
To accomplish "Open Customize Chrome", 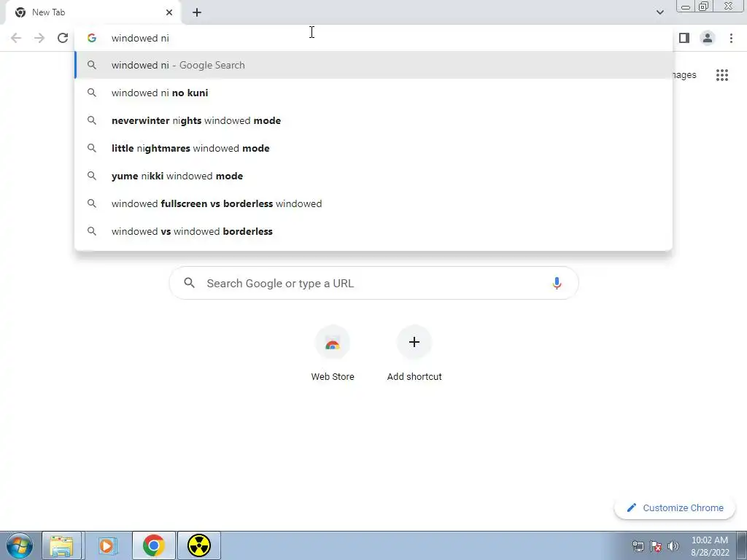I will click(x=675, y=508).
